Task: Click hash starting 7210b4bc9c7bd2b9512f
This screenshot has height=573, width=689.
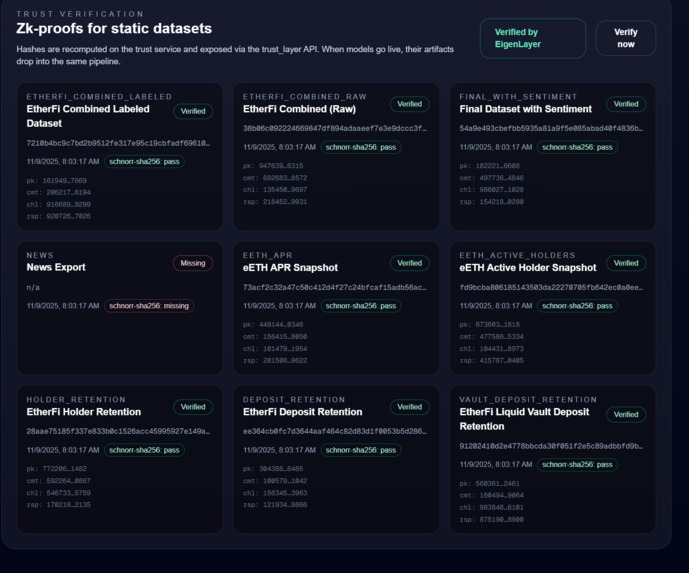Action: click(118, 143)
